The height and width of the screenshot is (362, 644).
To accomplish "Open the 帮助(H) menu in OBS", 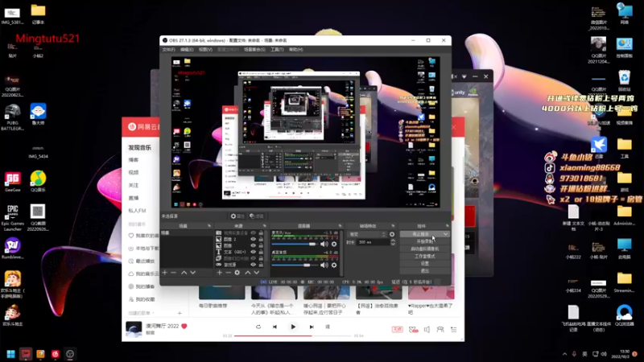I will tap(295, 50).
